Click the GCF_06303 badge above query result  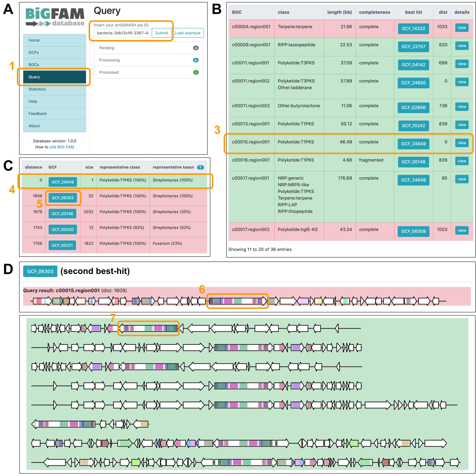pyautogui.click(x=40, y=271)
